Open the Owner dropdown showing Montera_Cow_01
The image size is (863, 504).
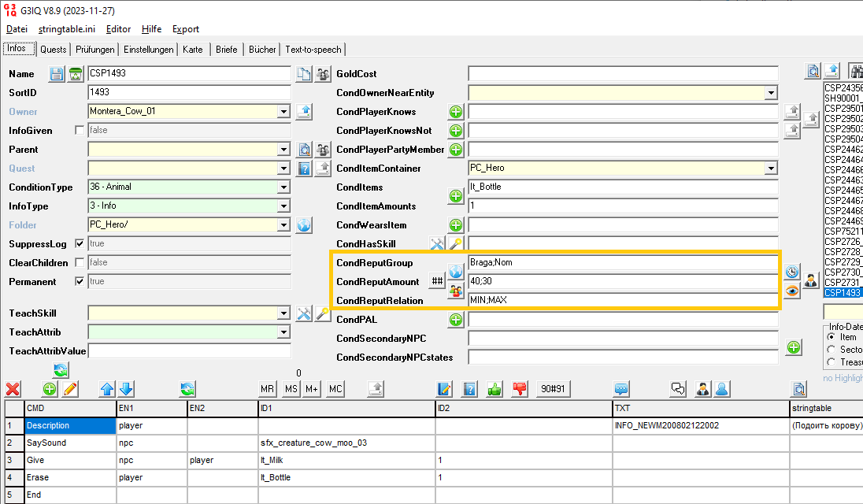[283, 112]
